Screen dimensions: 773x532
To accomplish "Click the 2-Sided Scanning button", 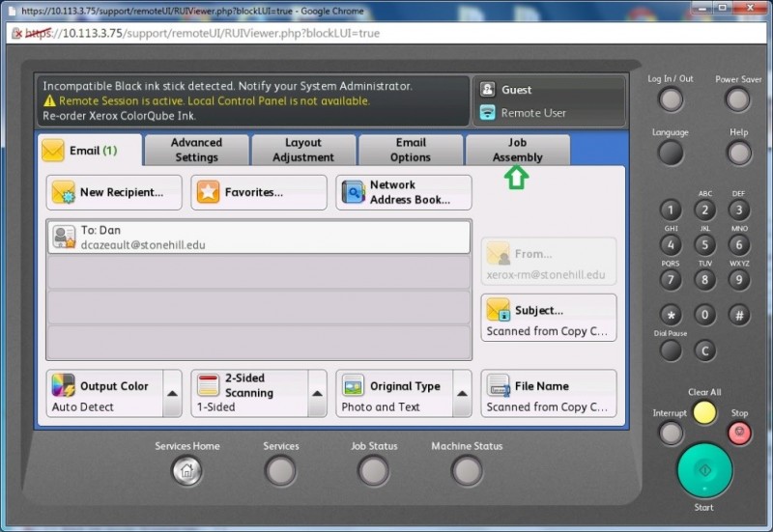I will [249, 394].
